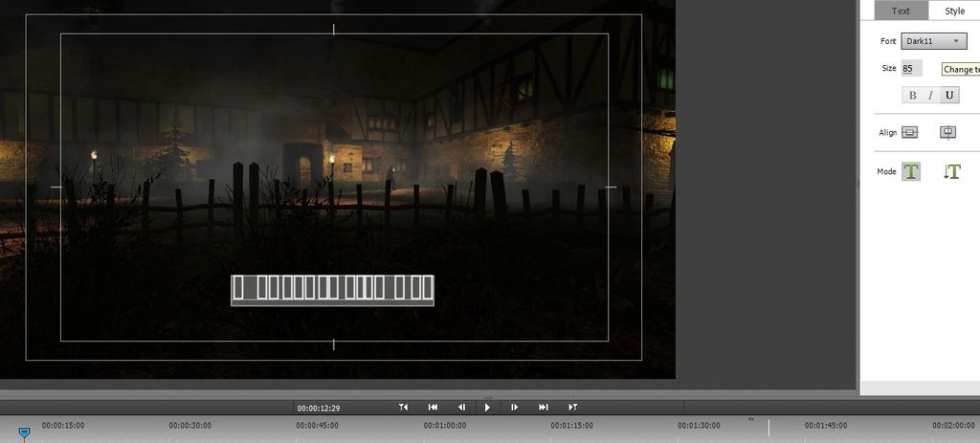
Task: Jump to start of the timeline
Action: pyautogui.click(x=433, y=408)
